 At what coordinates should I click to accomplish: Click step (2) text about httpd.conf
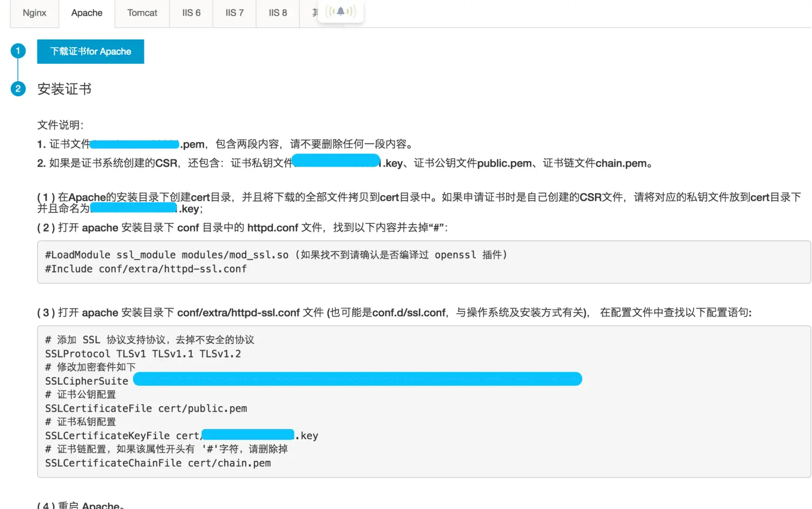pos(243,228)
